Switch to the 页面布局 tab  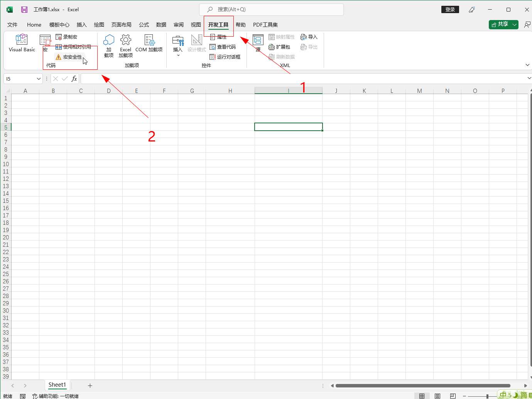(122, 25)
